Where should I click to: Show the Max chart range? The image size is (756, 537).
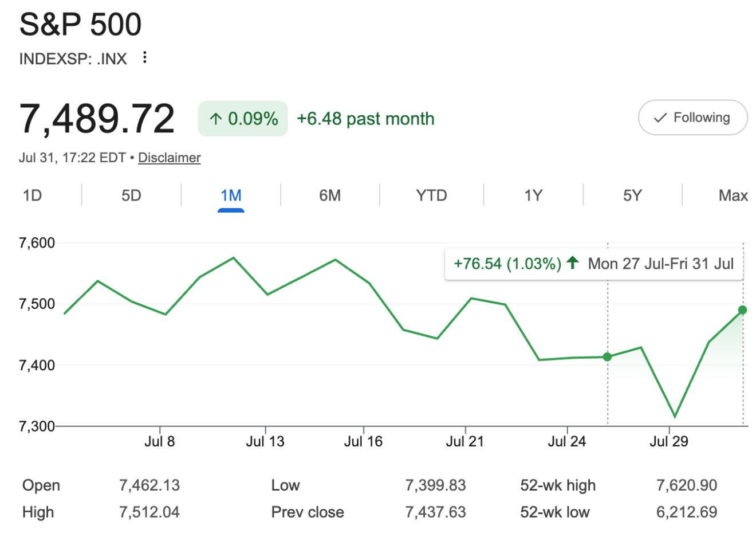tap(733, 195)
